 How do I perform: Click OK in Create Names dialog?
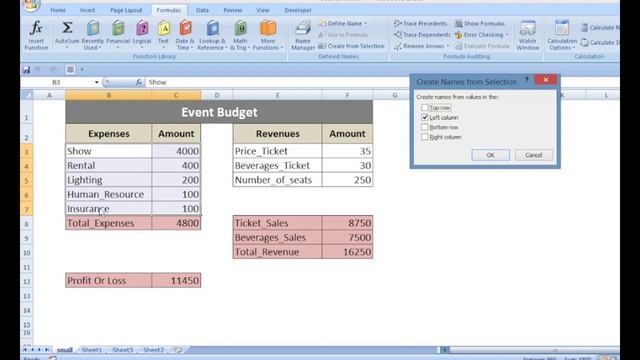[x=491, y=155]
